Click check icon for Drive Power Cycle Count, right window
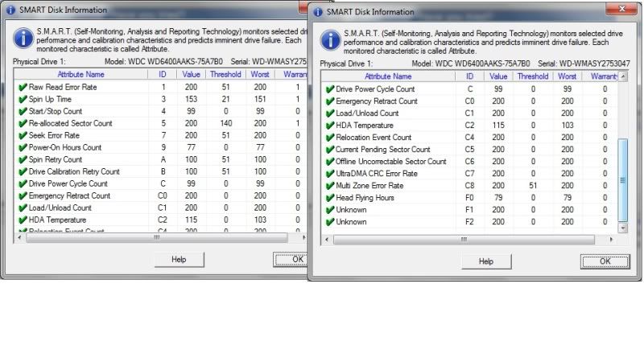644x362 pixels. pos(330,89)
